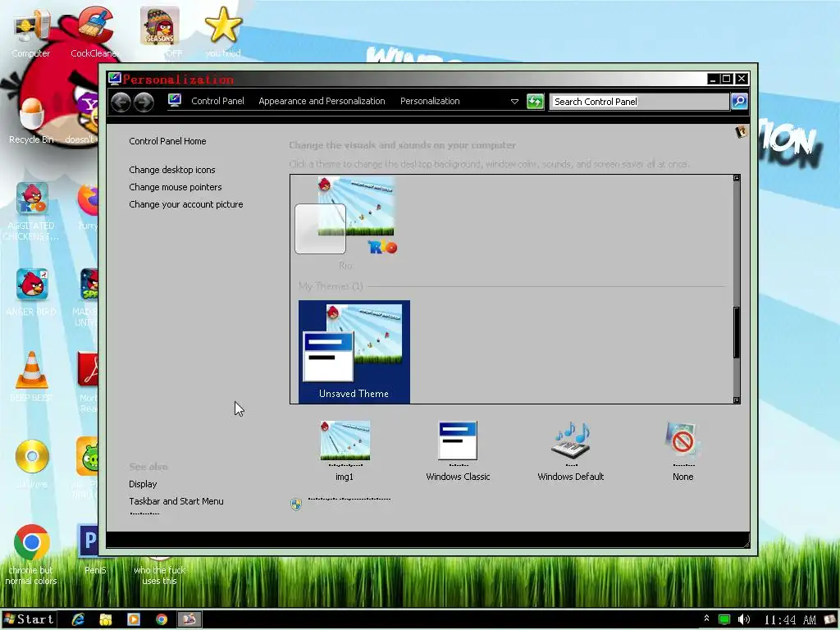Viewport: 840px width, 630px height.
Task: Expand the address bar history dropdown
Action: click(x=514, y=101)
